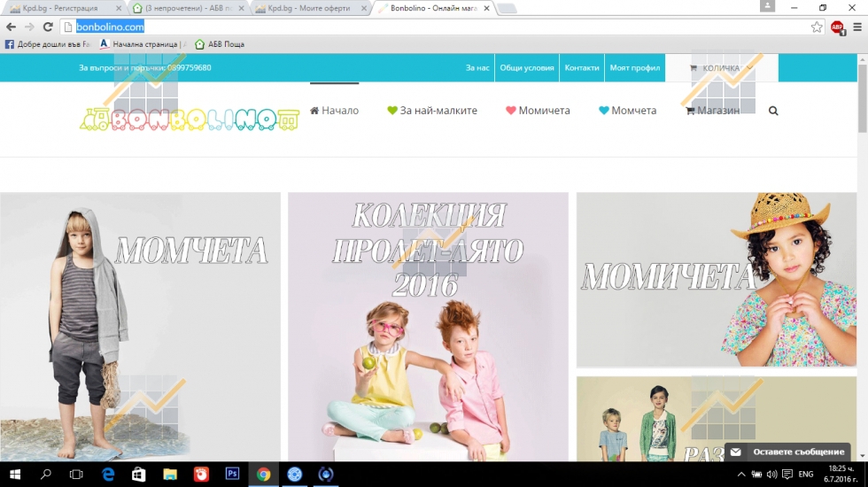Open the taskbar clock and date

841,475
